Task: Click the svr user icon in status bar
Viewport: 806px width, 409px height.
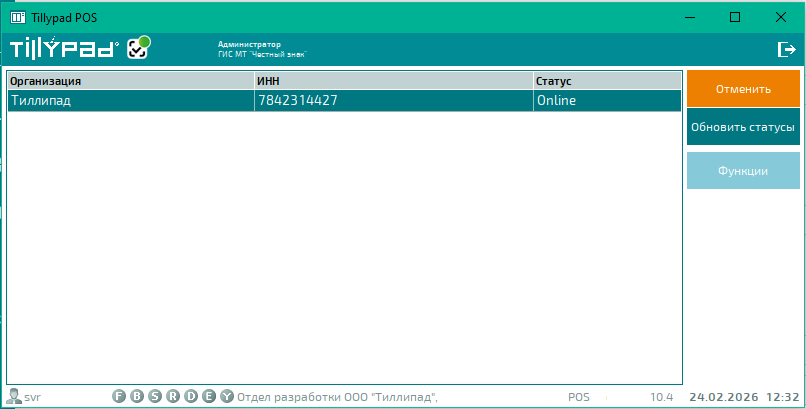Action: tap(14, 397)
